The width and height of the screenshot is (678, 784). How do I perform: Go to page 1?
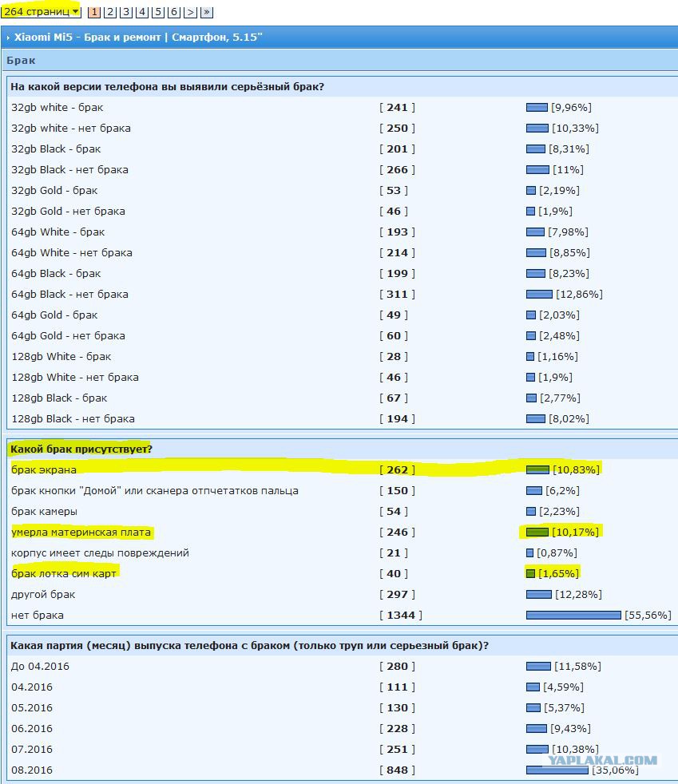click(94, 12)
